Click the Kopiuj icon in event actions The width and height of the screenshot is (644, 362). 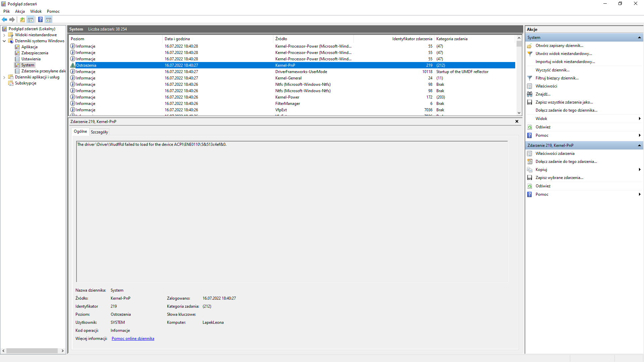530,170
